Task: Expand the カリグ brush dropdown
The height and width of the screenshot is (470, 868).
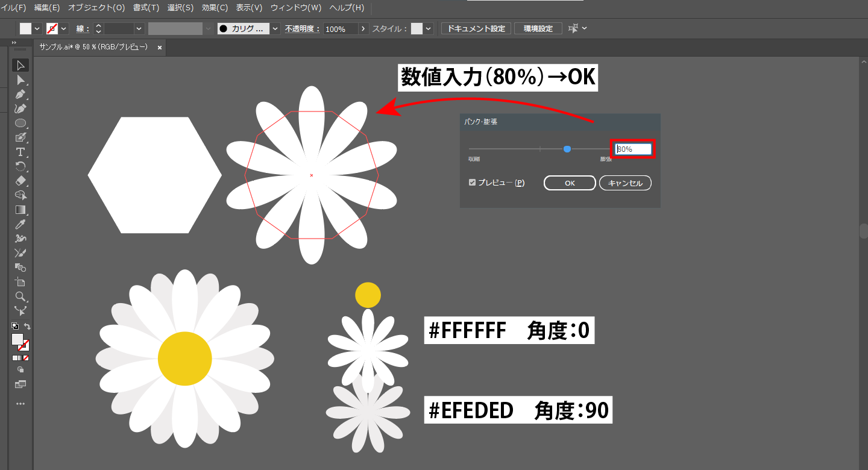Action: (274, 28)
